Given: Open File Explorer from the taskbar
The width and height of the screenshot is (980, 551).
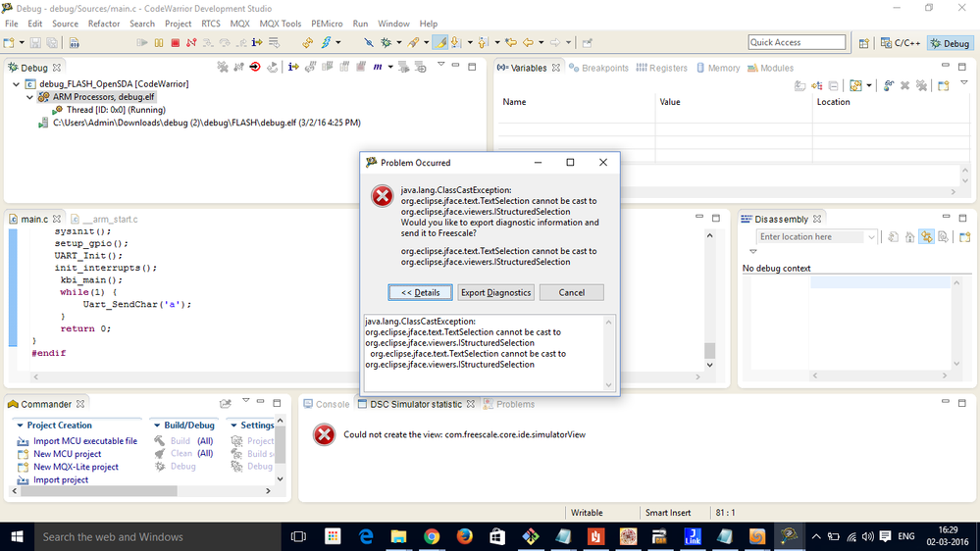Looking at the screenshot, I should (x=398, y=536).
